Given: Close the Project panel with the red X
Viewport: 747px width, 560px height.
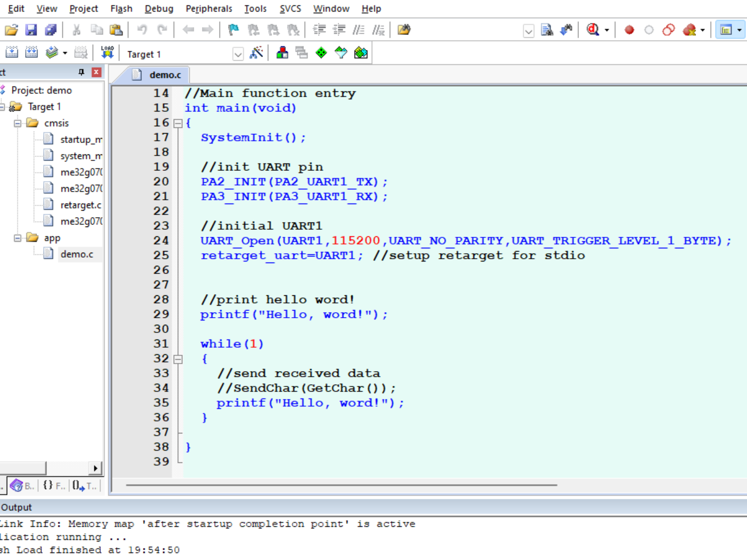Looking at the screenshot, I should 97,72.
